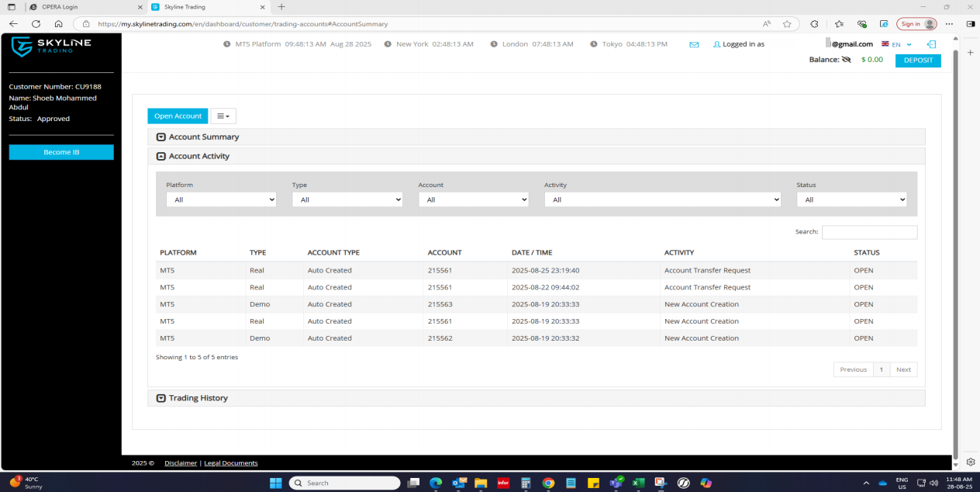
Task: Open the list options menu beside Open Account
Action: [x=223, y=116]
